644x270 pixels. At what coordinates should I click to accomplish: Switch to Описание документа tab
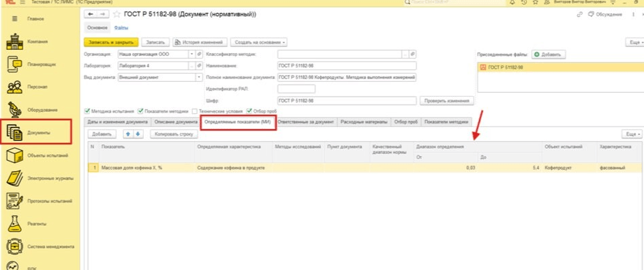click(175, 122)
